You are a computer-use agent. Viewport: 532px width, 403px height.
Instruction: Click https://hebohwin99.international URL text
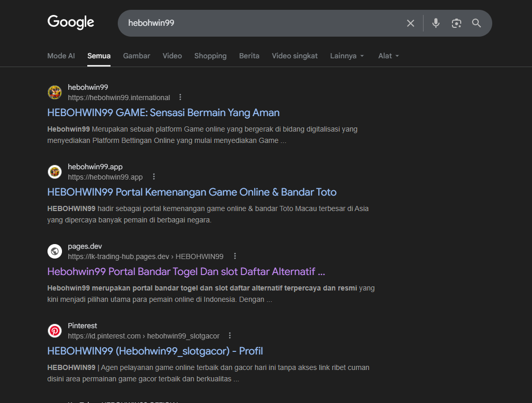[119, 98]
